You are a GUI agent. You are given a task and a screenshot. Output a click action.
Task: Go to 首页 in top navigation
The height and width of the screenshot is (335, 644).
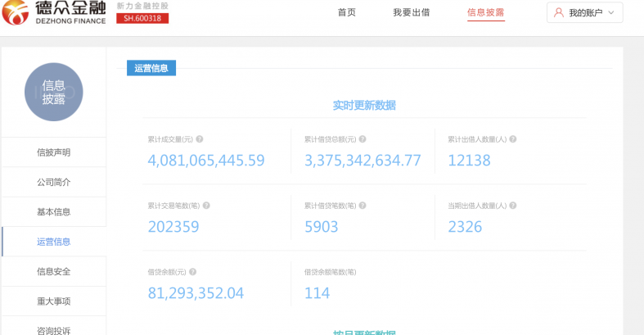click(x=347, y=12)
